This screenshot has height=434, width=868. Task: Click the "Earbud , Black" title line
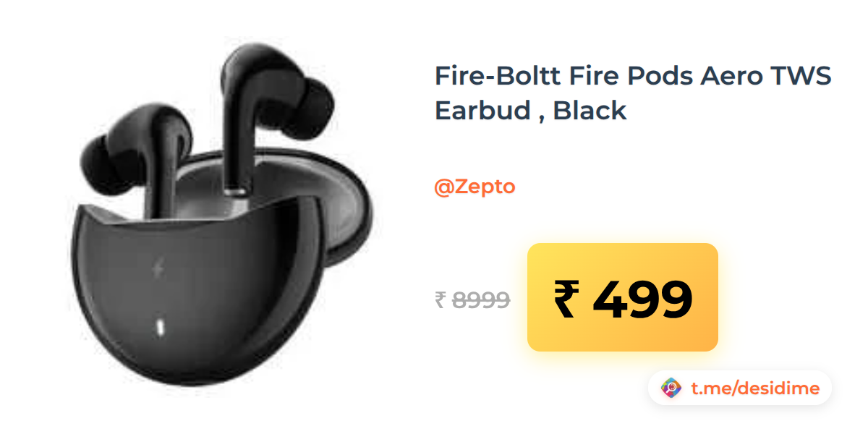(x=530, y=111)
